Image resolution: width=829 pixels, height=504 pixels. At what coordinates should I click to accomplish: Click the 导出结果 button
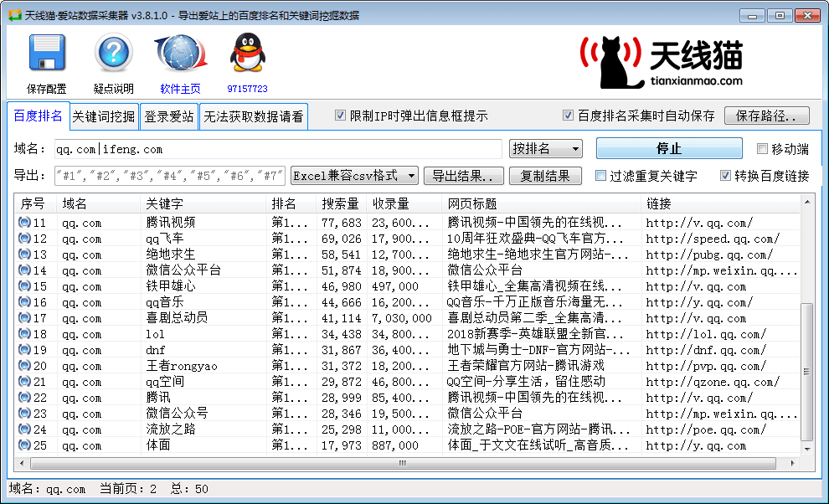(462, 176)
